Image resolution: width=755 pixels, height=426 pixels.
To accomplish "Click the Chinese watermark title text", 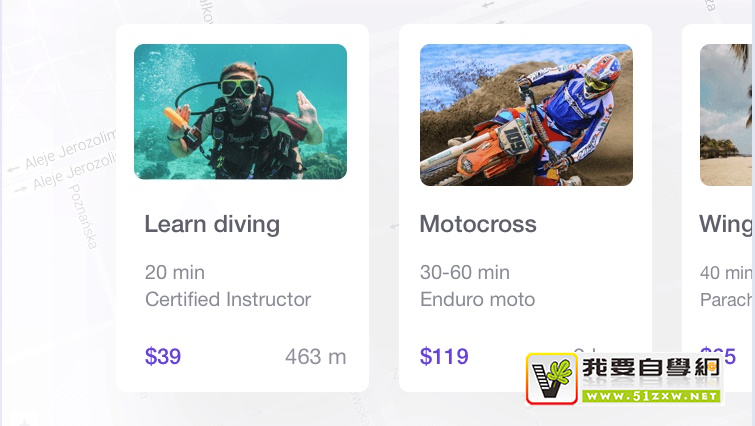I will [651, 370].
